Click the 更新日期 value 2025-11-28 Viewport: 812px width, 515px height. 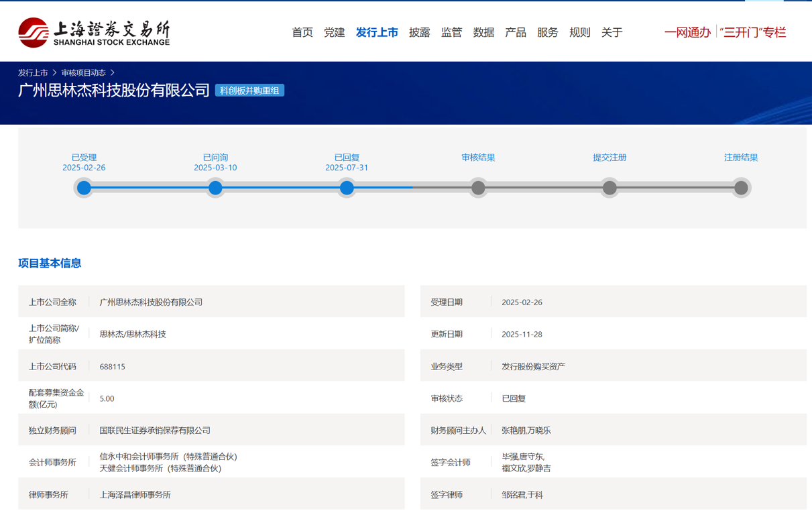(522, 334)
